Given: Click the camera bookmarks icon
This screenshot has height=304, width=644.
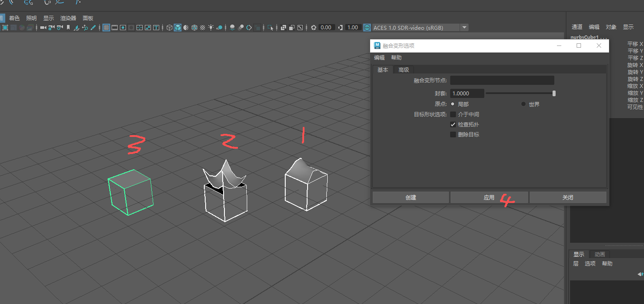Looking at the screenshot, I should pyautogui.click(x=68, y=28).
